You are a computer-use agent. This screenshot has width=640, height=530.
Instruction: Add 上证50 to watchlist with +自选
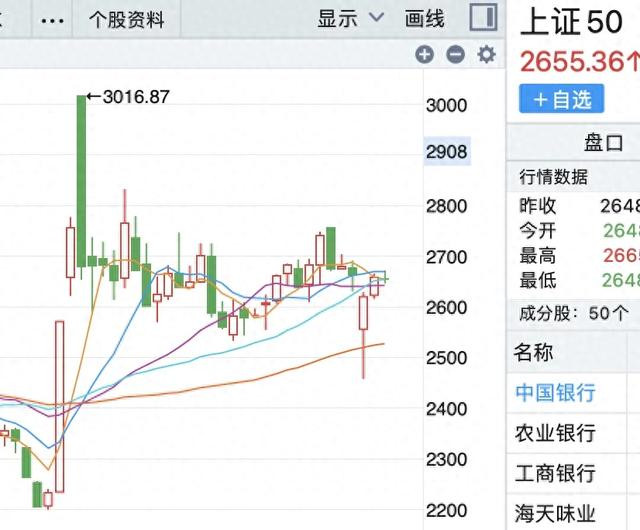(562, 99)
